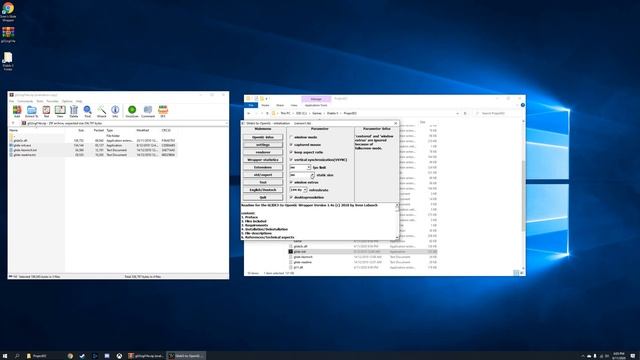
Task: Click the Find icon in WinRAR toolbar
Action: pyautogui.click(x=87, y=111)
